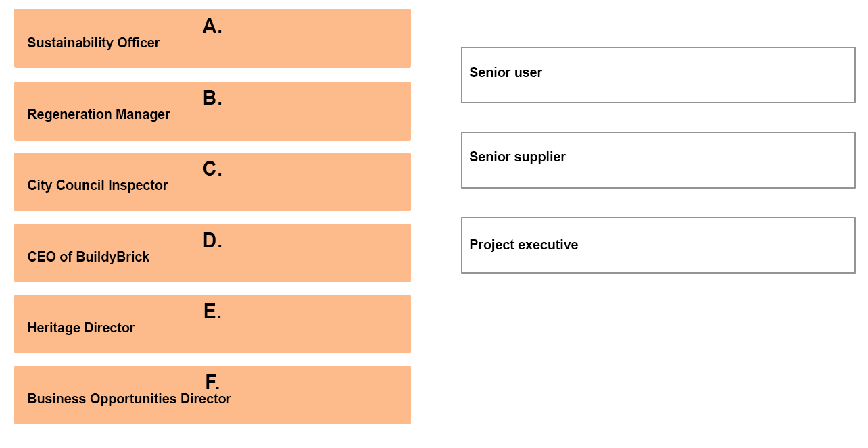868x448 pixels.
Task: Click the letter C. heading
Action: 212,169
